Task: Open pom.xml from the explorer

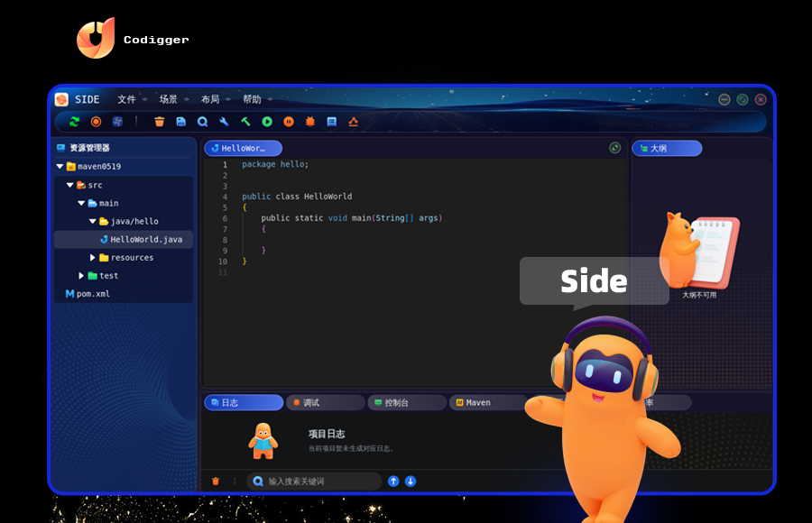Action: pyautogui.click(x=88, y=292)
